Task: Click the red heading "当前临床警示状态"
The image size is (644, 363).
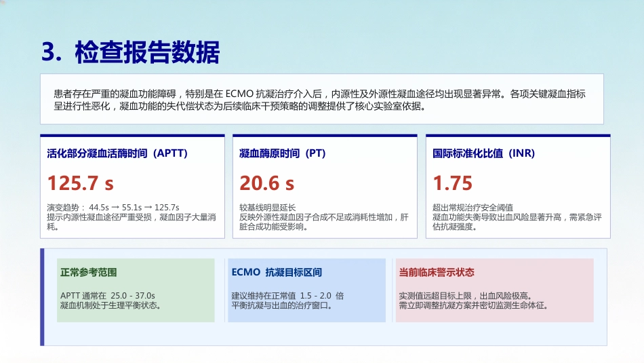Action: (437, 272)
